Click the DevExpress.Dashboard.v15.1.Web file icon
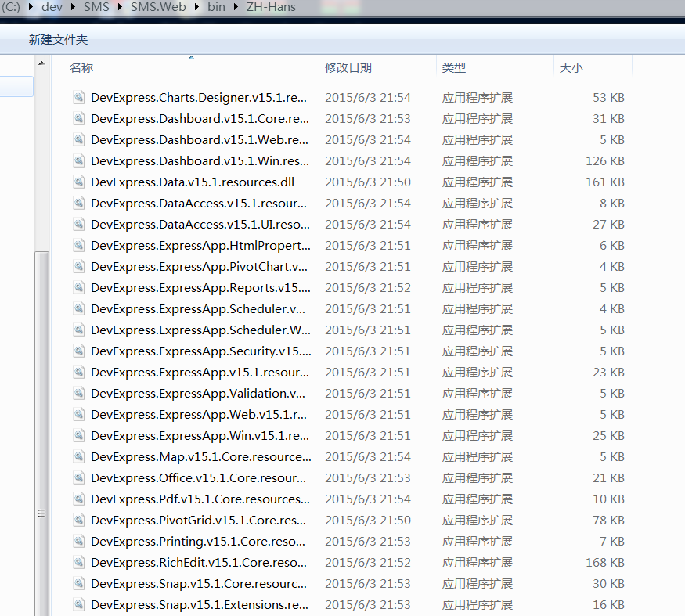This screenshot has height=616, width=685. (78, 139)
